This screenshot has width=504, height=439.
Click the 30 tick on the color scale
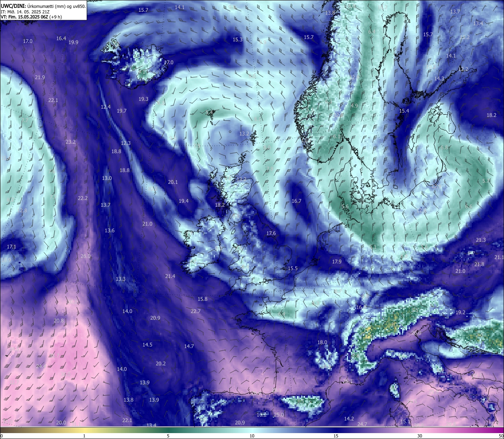coord(420,435)
